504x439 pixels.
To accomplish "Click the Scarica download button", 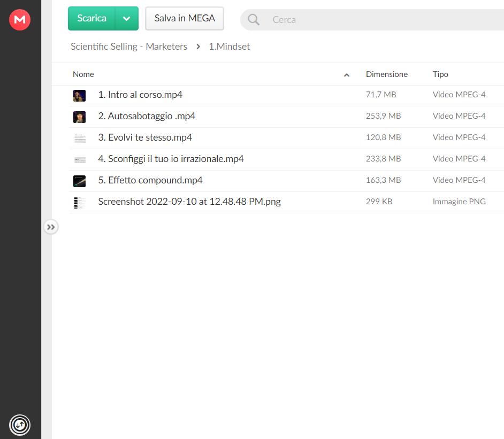I will [91, 18].
